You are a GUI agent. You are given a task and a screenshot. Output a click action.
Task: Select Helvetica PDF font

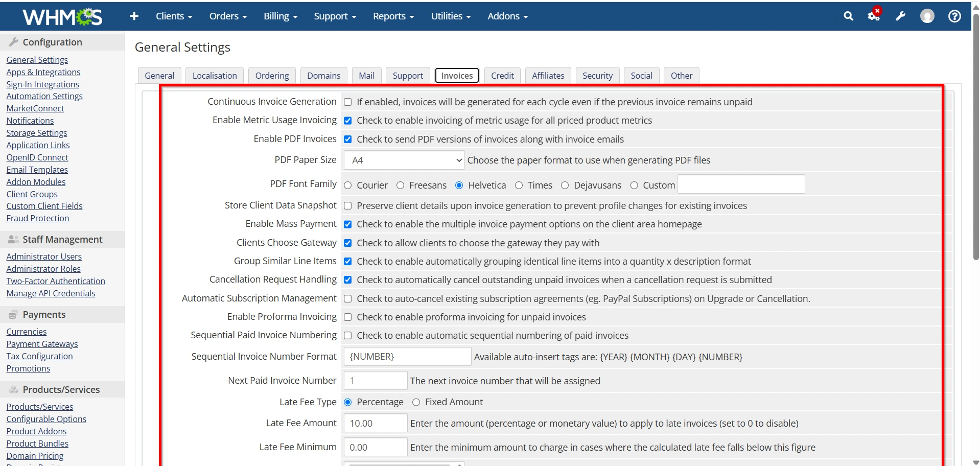(x=459, y=185)
